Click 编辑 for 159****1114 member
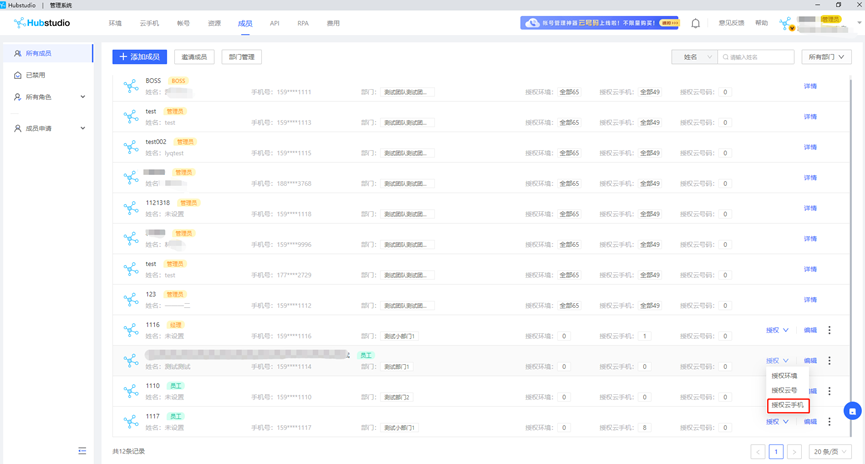This screenshot has height=464, width=865. click(x=810, y=360)
